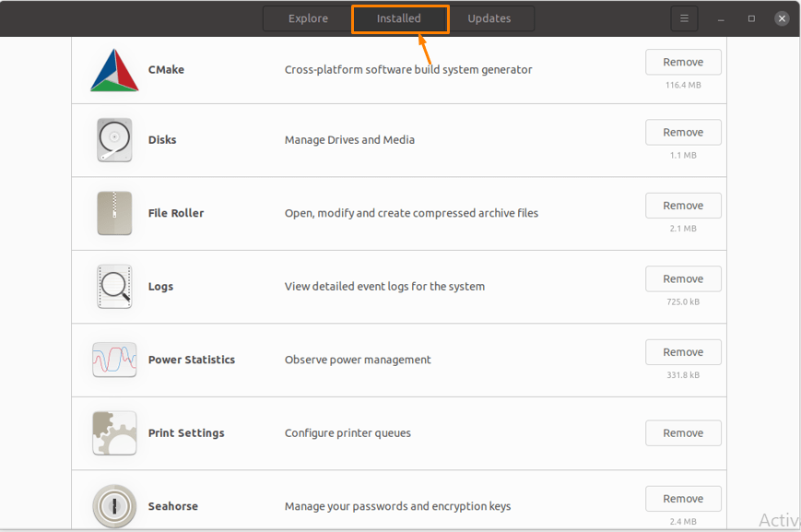Maximize the Software window
Image resolution: width=801 pixels, height=532 pixels.
(x=751, y=18)
